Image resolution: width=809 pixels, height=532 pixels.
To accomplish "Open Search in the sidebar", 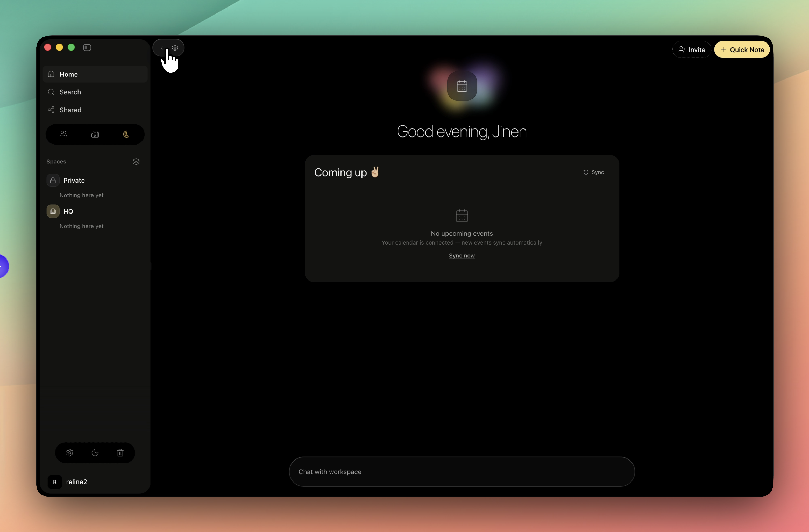I will click(95, 92).
